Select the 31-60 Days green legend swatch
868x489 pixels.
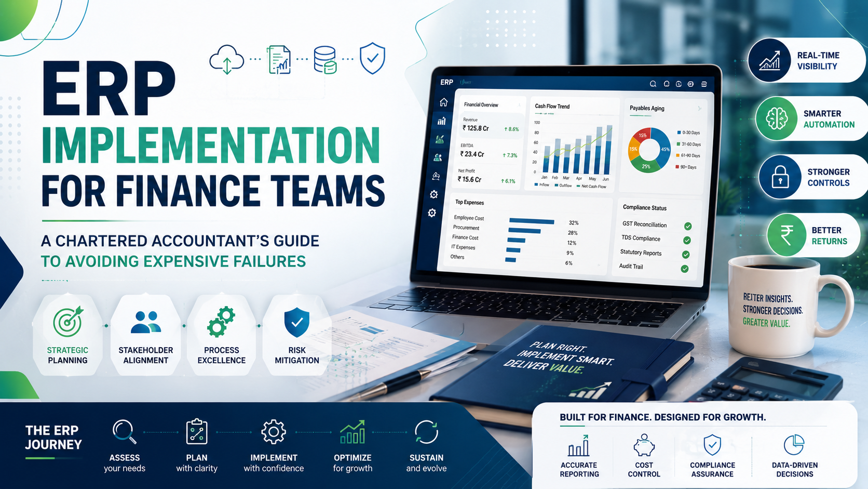pyautogui.click(x=678, y=144)
